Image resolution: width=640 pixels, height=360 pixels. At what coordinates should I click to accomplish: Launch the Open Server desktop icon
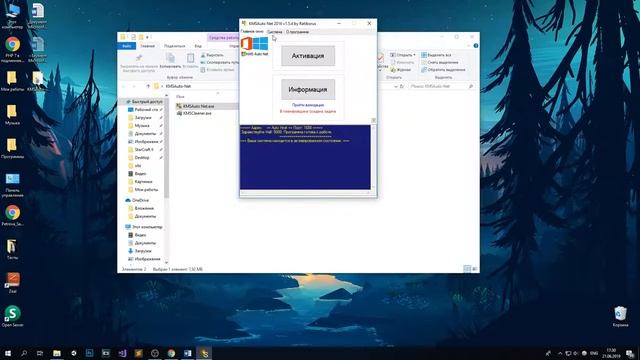tap(12, 317)
